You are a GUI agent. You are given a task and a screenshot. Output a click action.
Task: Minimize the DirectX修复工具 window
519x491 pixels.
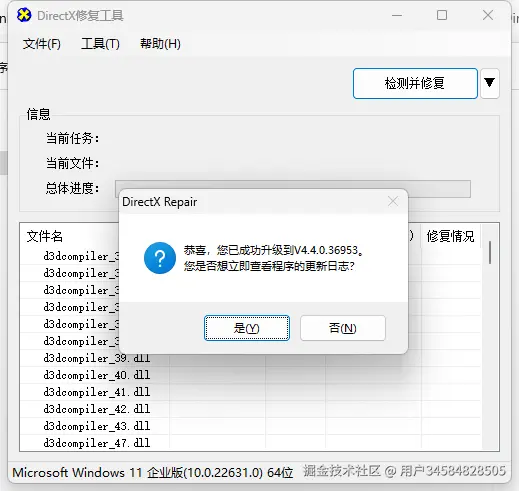click(x=397, y=15)
